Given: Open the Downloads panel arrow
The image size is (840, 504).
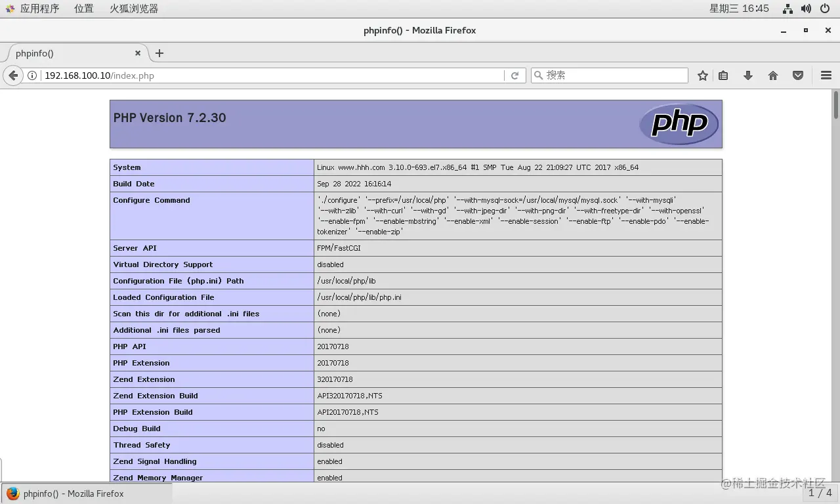Looking at the screenshot, I should click(748, 75).
